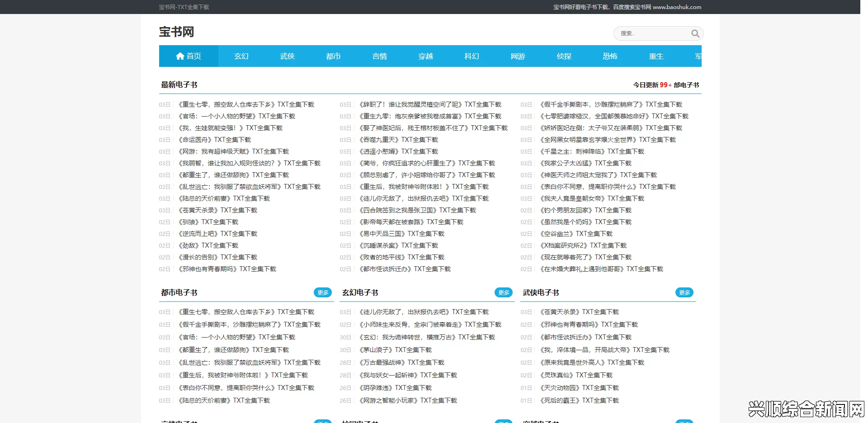The width and height of the screenshot is (868, 423).
Task: Open 《败者的地平线》TXT全集下载 link
Action: 401,257
